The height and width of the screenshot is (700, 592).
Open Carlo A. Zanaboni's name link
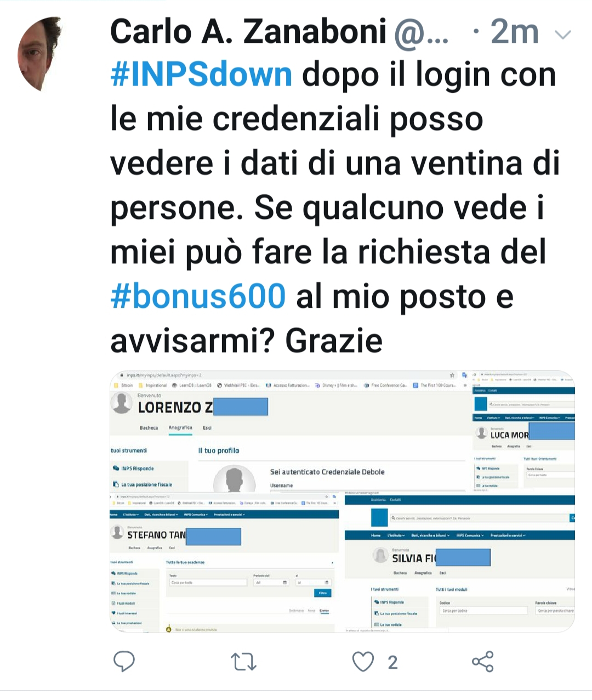click(x=248, y=31)
